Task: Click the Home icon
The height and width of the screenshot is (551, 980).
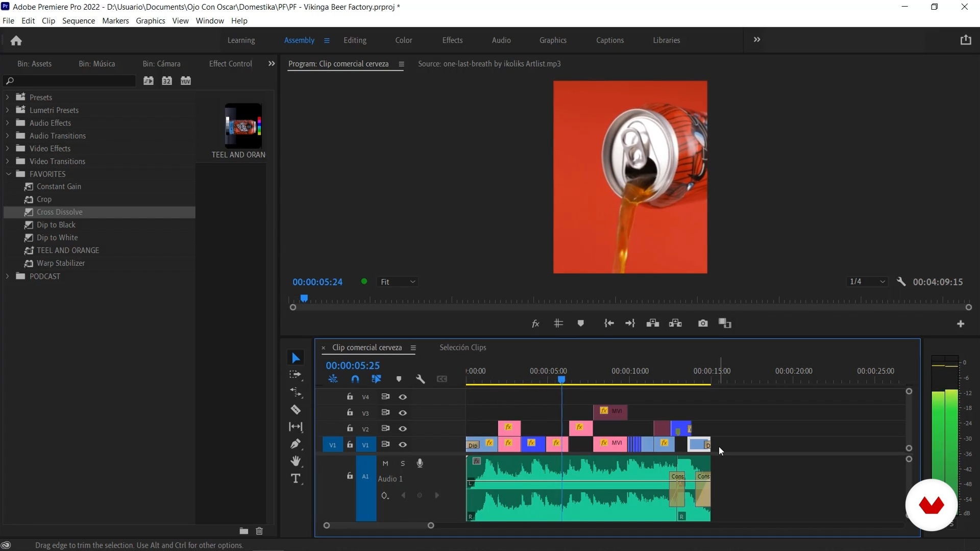Action: (16, 40)
